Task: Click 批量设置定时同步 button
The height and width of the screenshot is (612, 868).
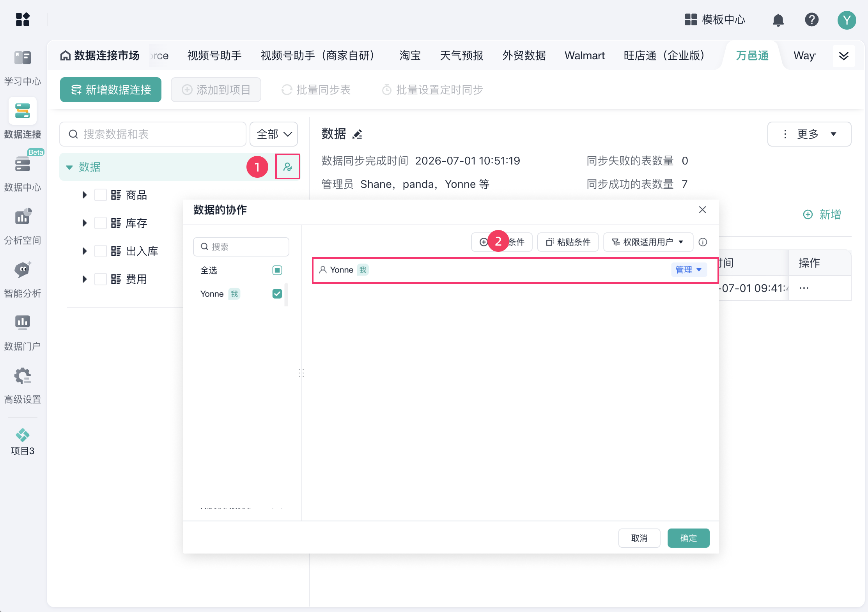Action: [x=432, y=90]
